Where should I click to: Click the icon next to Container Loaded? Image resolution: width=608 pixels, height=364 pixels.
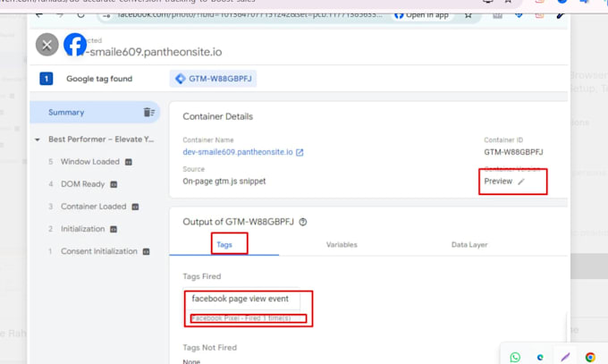point(135,207)
